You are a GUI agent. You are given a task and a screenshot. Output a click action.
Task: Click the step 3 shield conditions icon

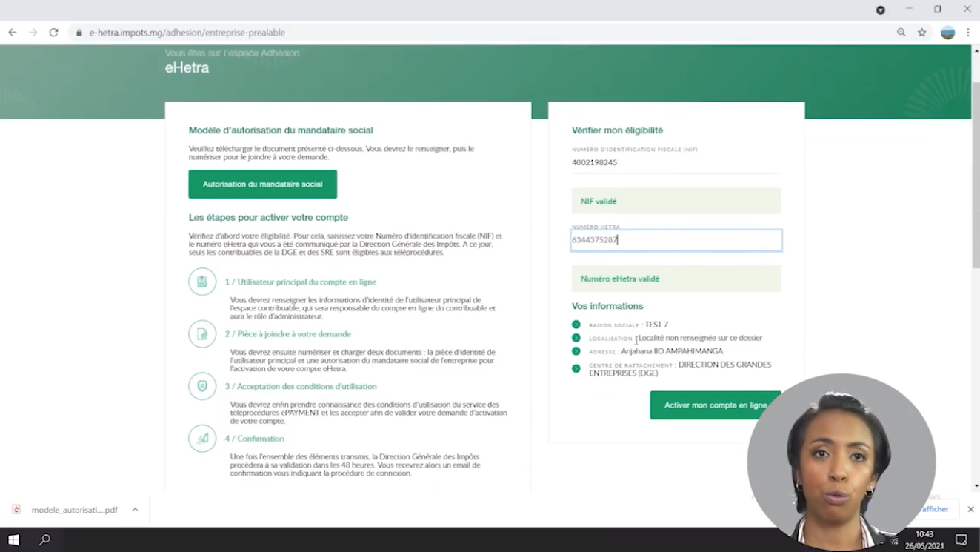click(202, 386)
